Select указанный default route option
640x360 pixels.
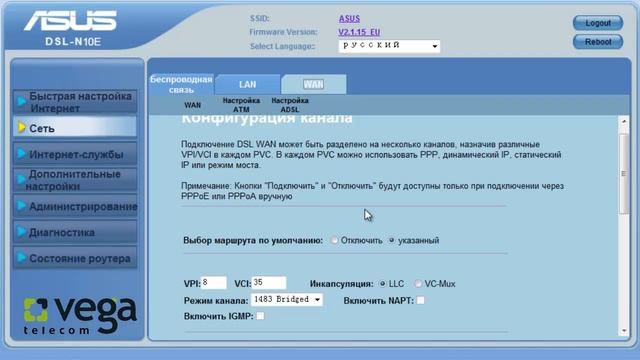tap(391, 240)
